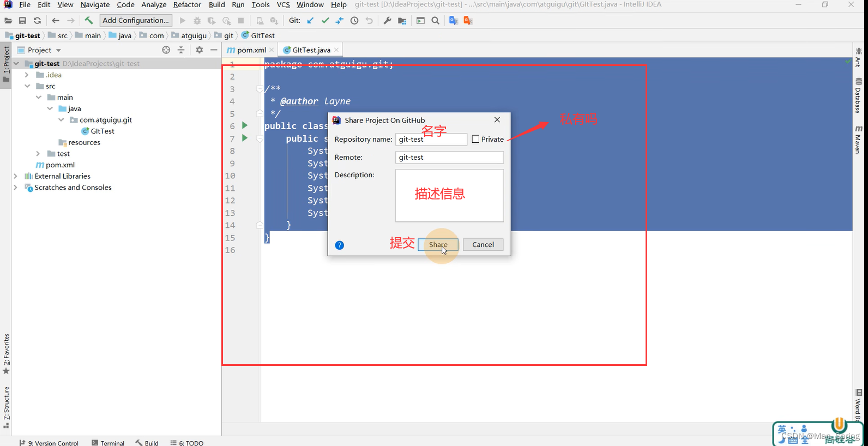Viewport: 868px width, 446px height.
Task: Open the Refactor menu
Action: click(x=187, y=4)
